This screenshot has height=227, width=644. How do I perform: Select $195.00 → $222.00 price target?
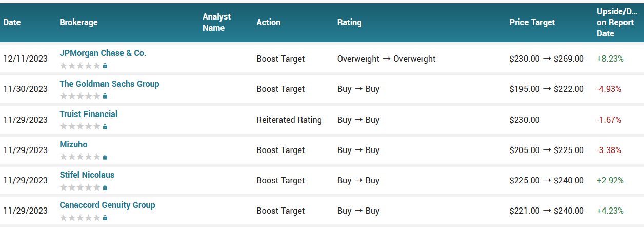click(547, 89)
